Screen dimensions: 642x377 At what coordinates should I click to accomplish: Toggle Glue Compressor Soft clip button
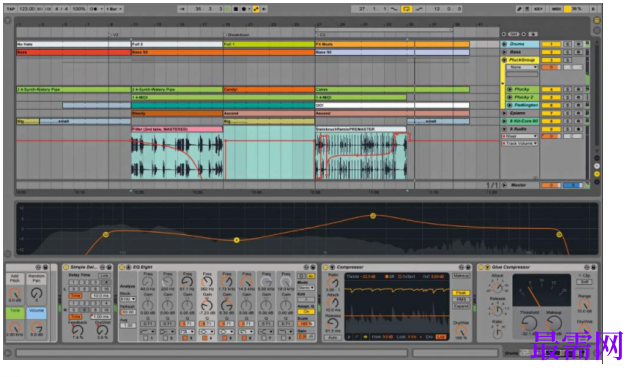(x=585, y=282)
